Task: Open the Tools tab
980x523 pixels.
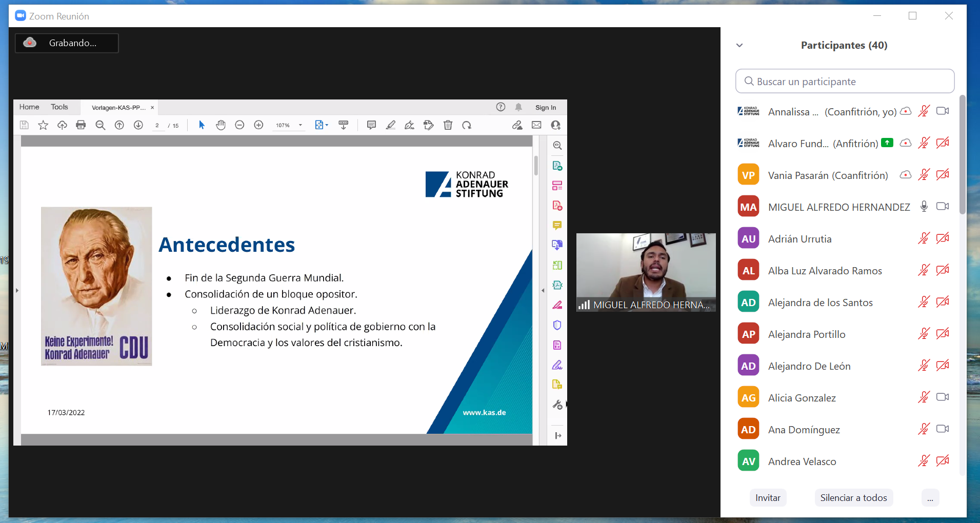Action: pos(59,107)
